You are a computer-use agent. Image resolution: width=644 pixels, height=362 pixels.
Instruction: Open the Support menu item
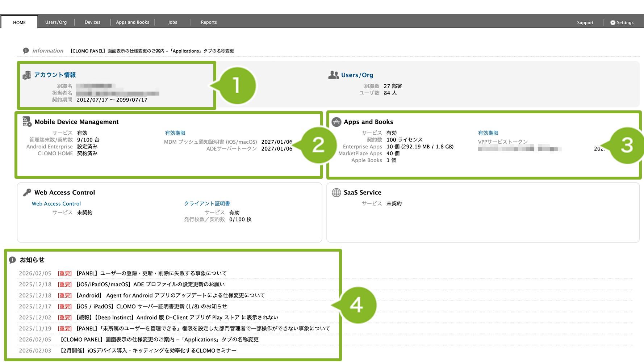point(585,22)
